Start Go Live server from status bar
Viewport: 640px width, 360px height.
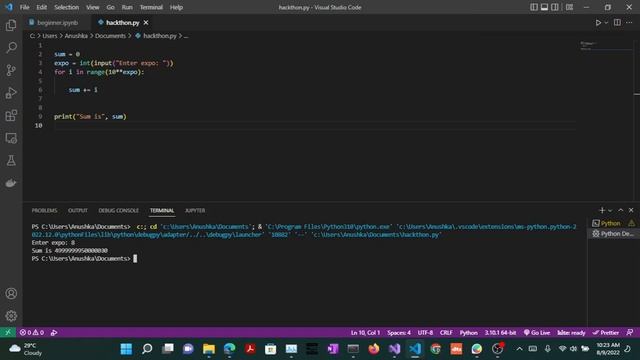click(x=537, y=333)
